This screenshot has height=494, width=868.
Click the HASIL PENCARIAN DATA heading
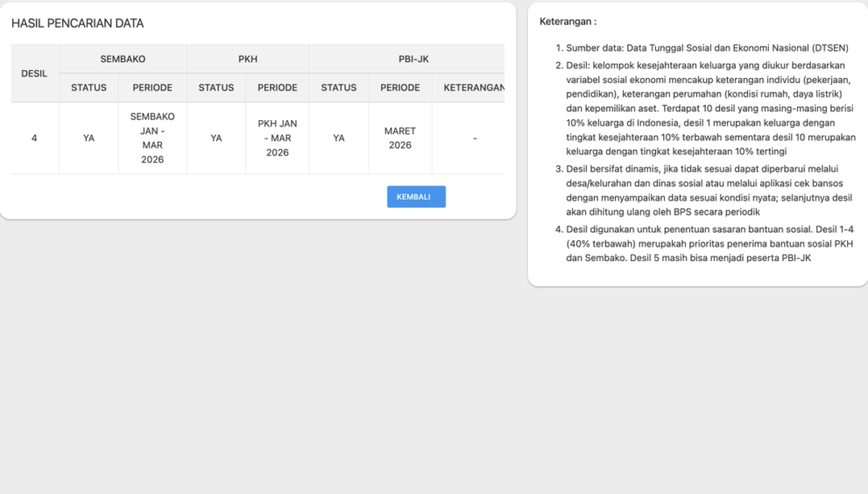pos(77,24)
